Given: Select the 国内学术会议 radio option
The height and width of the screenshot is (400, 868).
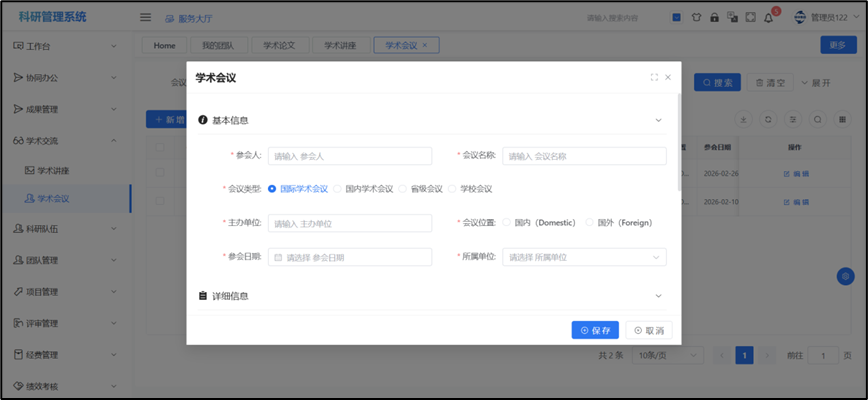Looking at the screenshot, I should tap(338, 188).
